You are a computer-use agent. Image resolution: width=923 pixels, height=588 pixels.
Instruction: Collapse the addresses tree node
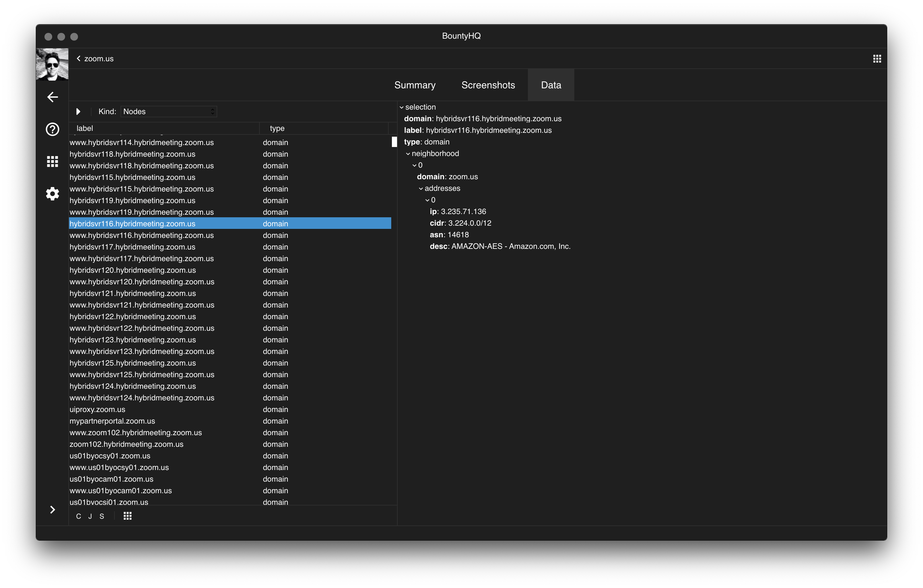421,189
